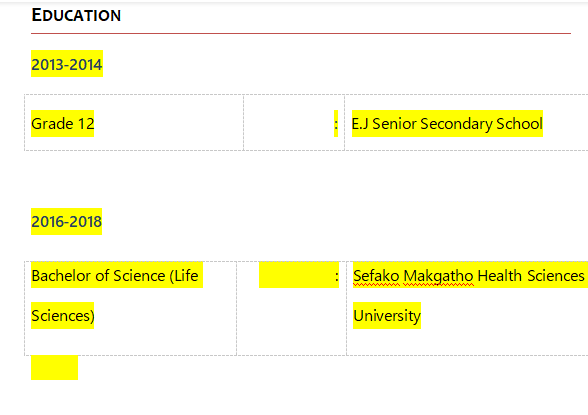Click the EDUCATION section heading
Image resolution: width=588 pixels, height=415 pixels.
tap(76, 15)
